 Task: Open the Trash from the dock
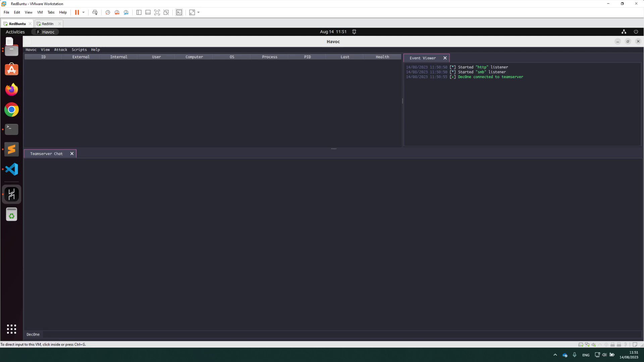click(11, 215)
